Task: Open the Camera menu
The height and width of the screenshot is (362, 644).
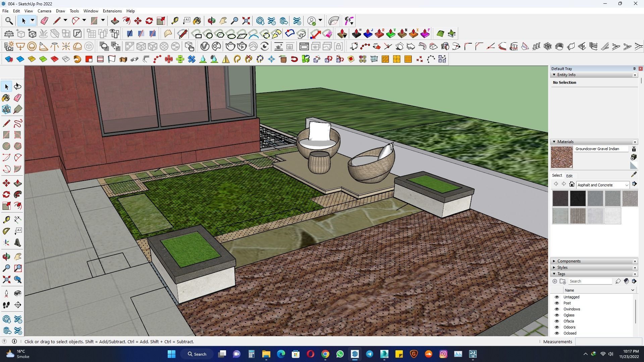Action: [45, 11]
